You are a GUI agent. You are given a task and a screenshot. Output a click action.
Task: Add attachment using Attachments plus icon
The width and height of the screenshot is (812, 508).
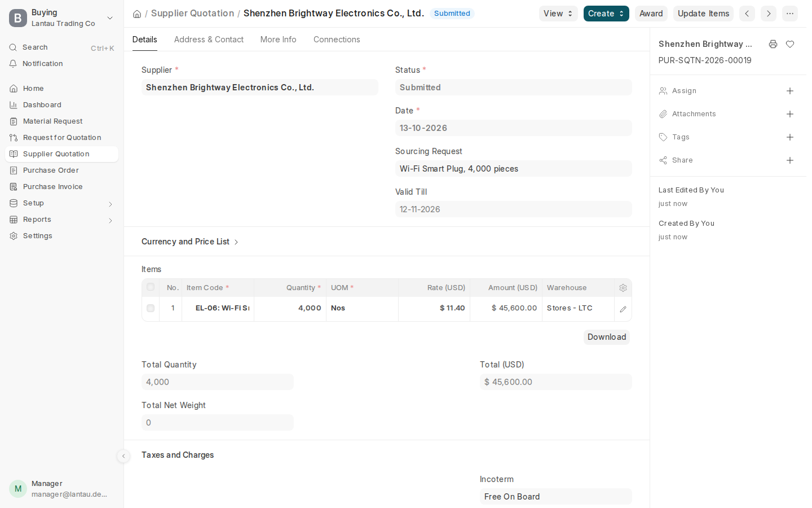tap(790, 114)
